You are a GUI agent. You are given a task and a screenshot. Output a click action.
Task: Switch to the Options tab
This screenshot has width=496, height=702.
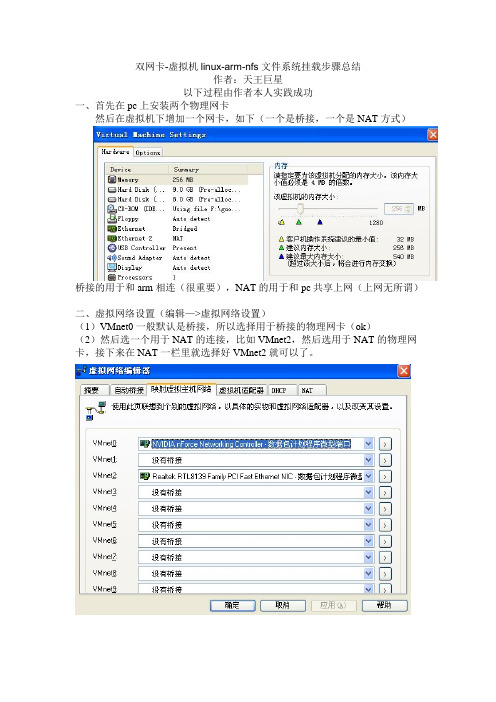[x=148, y=153]
